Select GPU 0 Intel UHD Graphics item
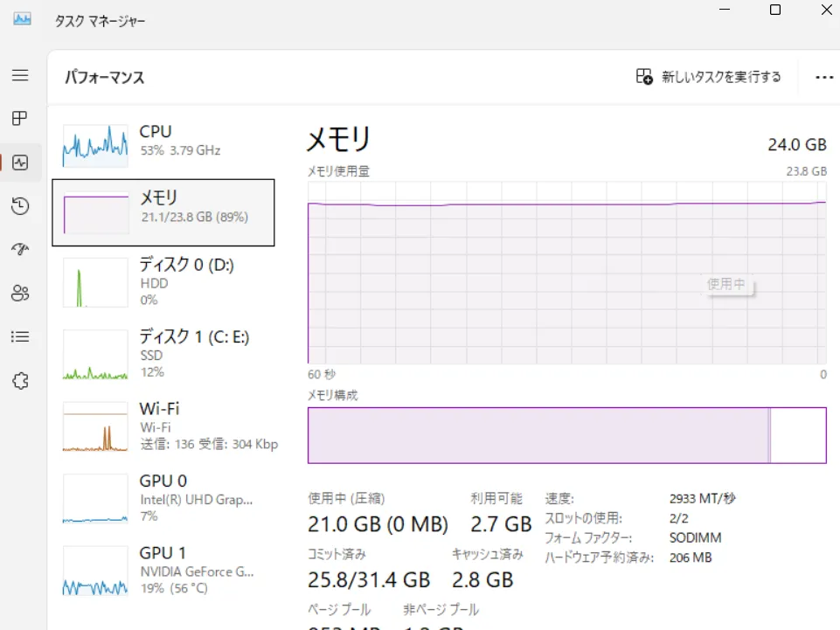 164,498
